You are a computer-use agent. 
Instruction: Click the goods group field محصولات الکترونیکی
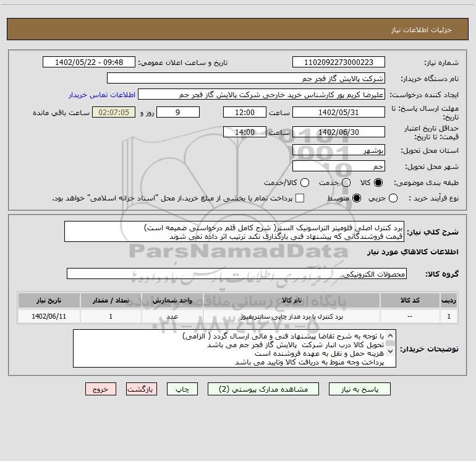237,274
